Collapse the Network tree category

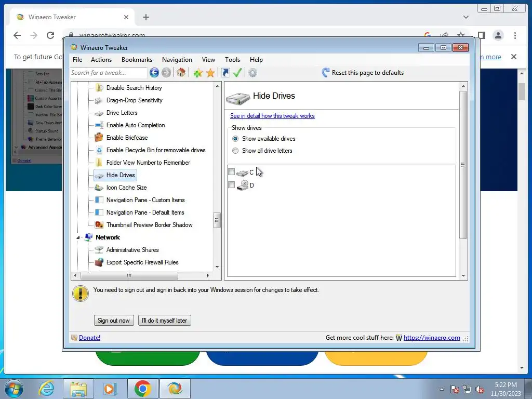[x=78, y=237]
